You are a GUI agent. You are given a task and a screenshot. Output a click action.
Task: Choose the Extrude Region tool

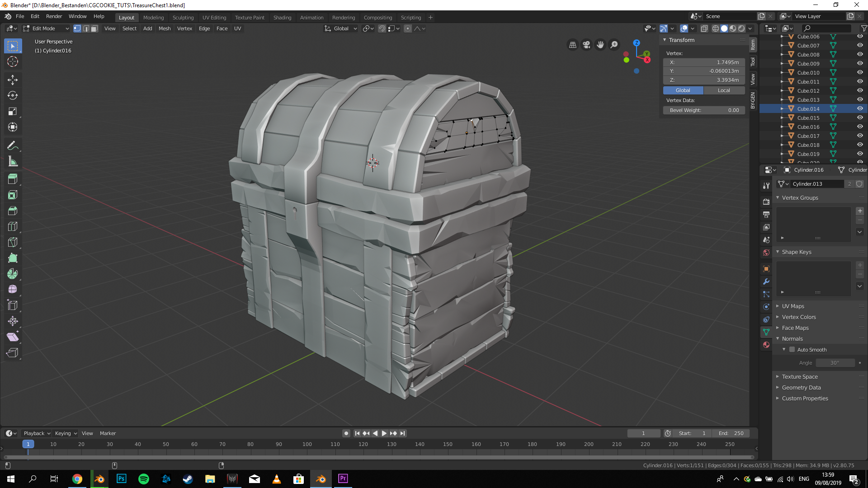13,179
